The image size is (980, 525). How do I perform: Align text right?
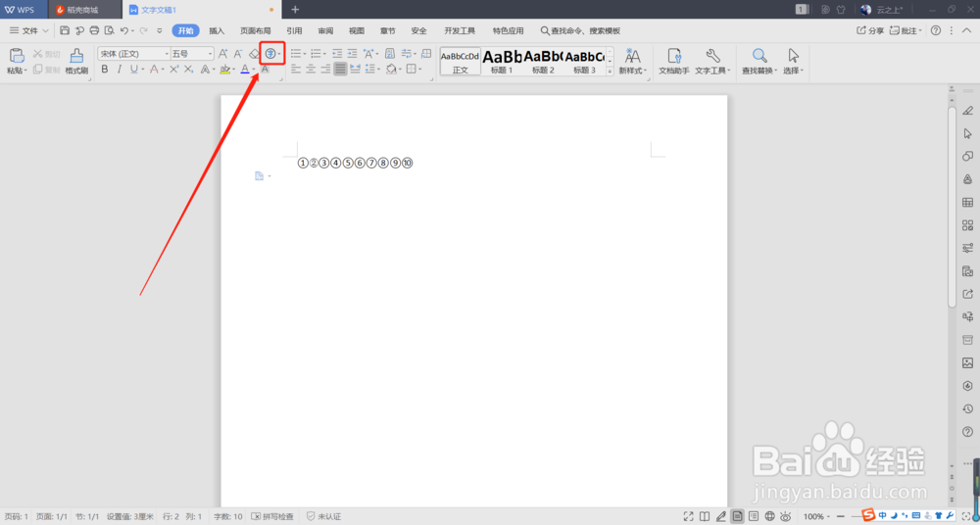pyautogui.click(x=325, y=69)
